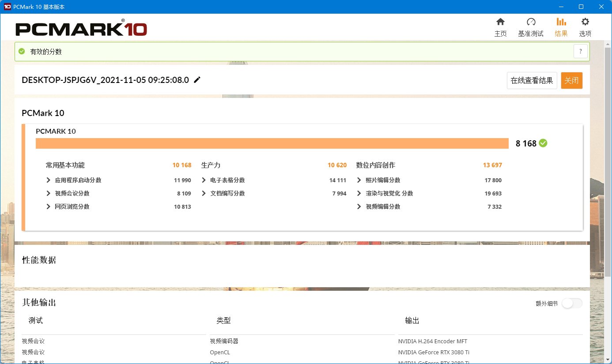Click the orange 关闭 button

point(571,80)
